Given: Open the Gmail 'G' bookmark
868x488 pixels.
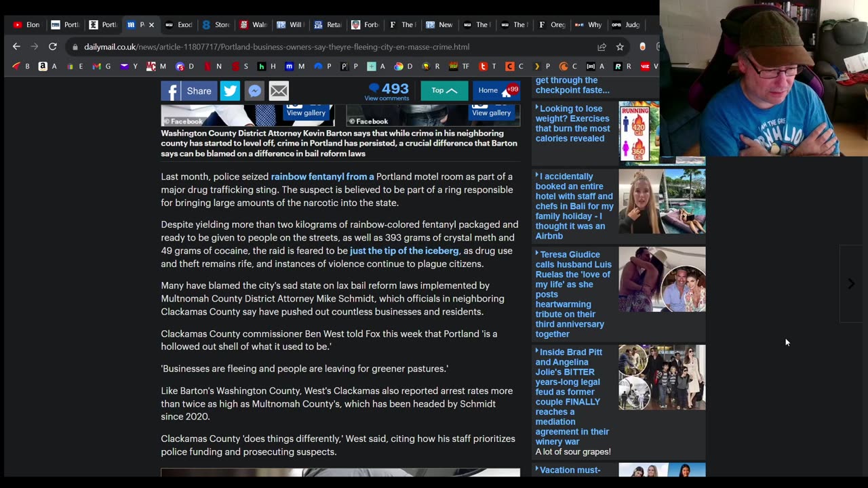Looking at the screenshot, I should [x=102, y=66].
